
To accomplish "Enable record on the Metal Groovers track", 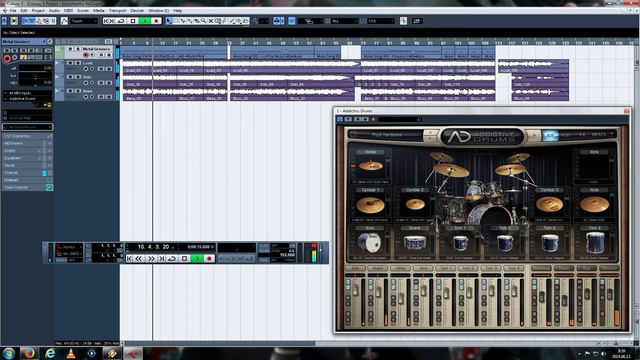I will point(85,55).
